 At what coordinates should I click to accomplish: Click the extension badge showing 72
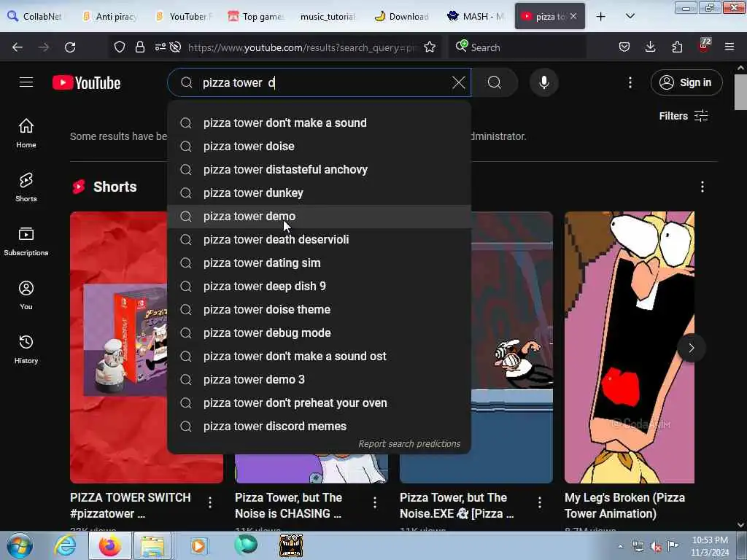click(704, 46)
